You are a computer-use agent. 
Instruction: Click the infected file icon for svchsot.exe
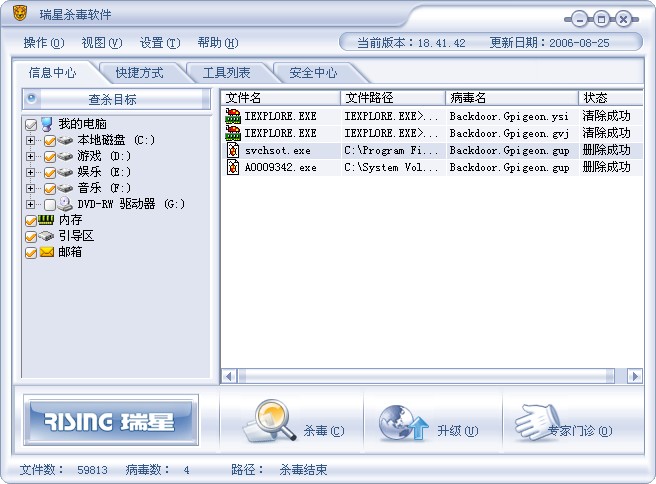pos(233,150)
